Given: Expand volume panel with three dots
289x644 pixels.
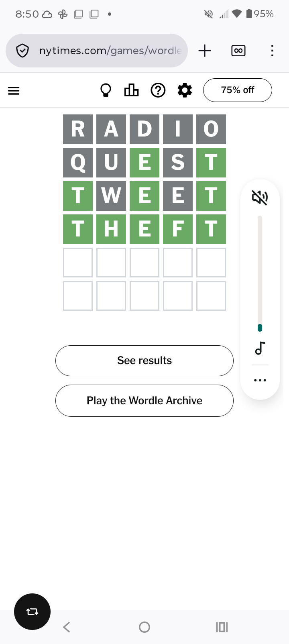Looking at the screenshot, I should click(x=260, y=380).
